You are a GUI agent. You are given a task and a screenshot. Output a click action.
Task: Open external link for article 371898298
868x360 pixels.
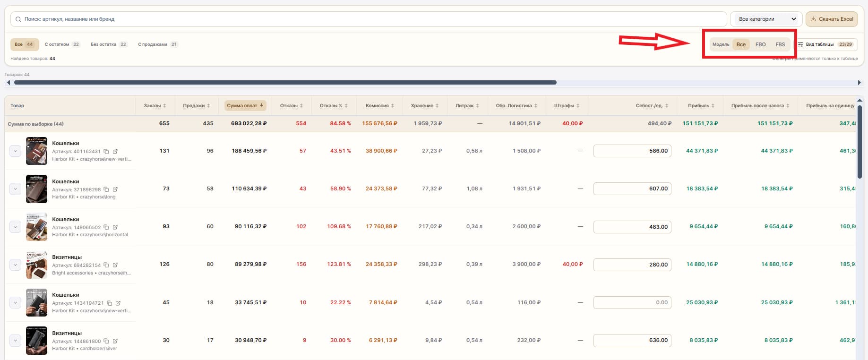tap(115, 189)
